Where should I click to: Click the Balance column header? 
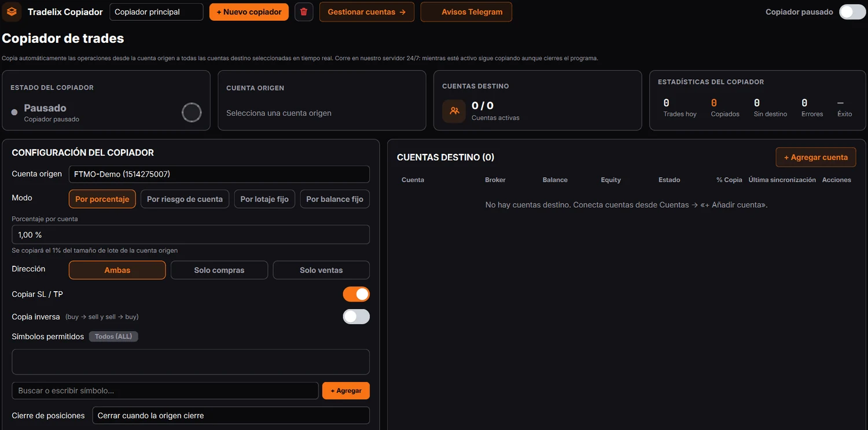tap(555, 180)
